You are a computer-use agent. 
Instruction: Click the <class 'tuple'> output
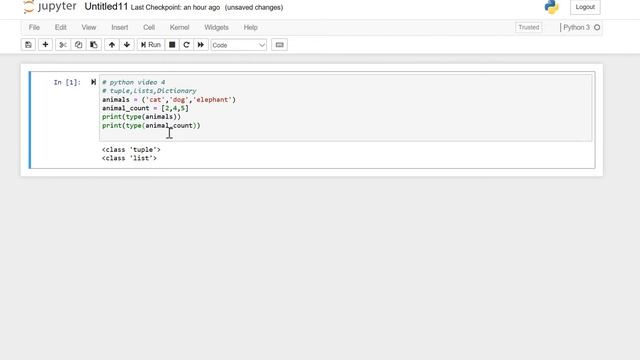[x=131, y=150]
